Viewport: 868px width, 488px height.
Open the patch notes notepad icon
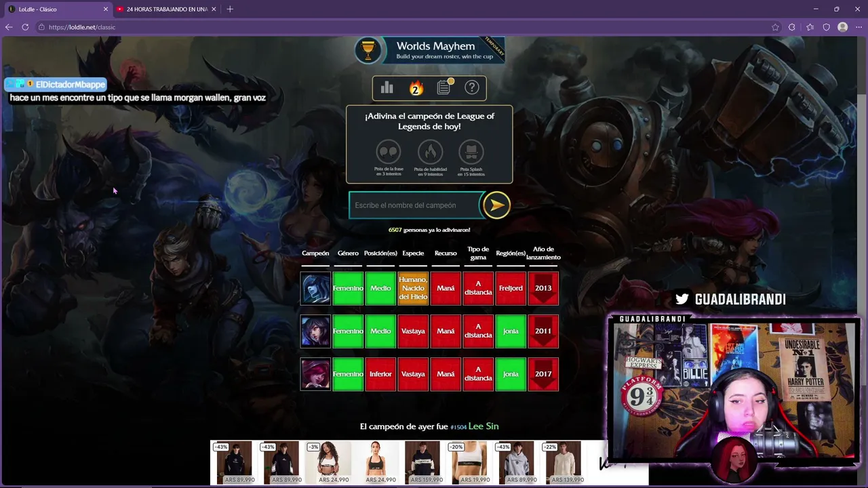pyautogui.click(x=444, y=87)
